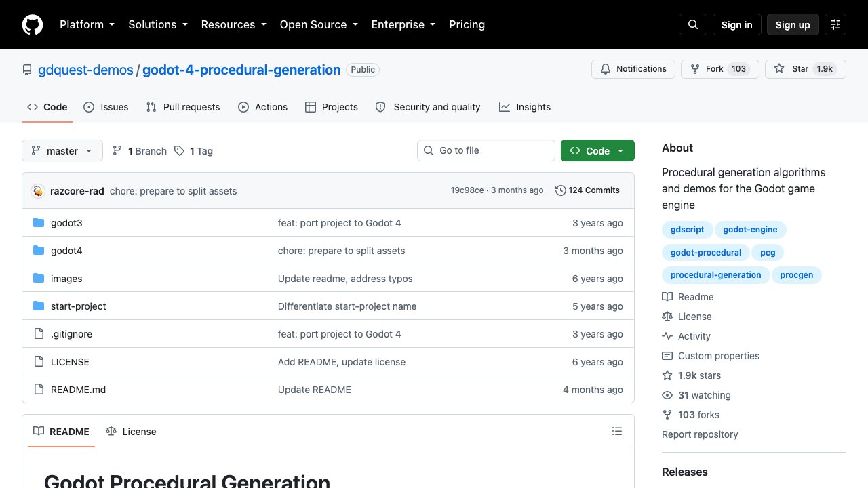Click the README.md file icon
The height and width of the screenshot is (488, 868).
[x=39, y=390]
